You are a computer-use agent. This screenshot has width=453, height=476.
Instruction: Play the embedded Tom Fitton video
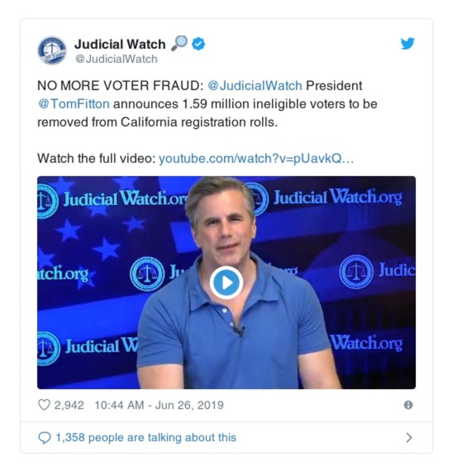click(226, 283)
